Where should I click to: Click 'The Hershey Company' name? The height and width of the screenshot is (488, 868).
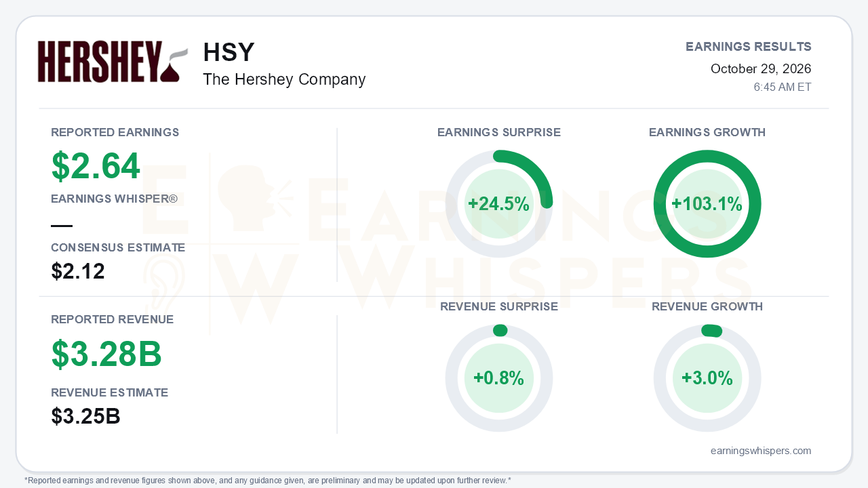284,79
